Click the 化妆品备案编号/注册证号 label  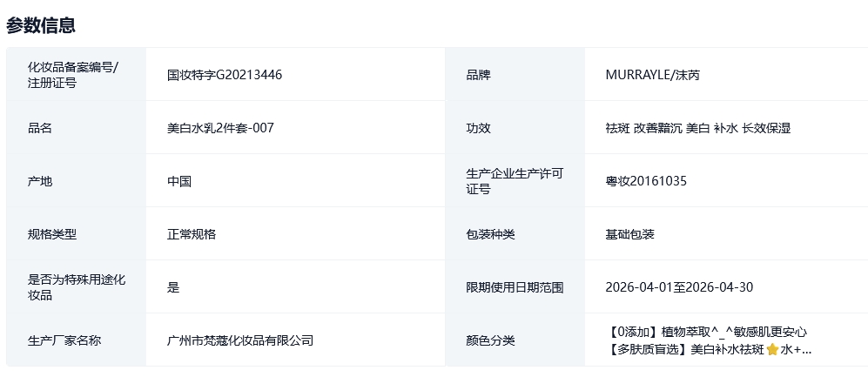click(x=73, y=75)
